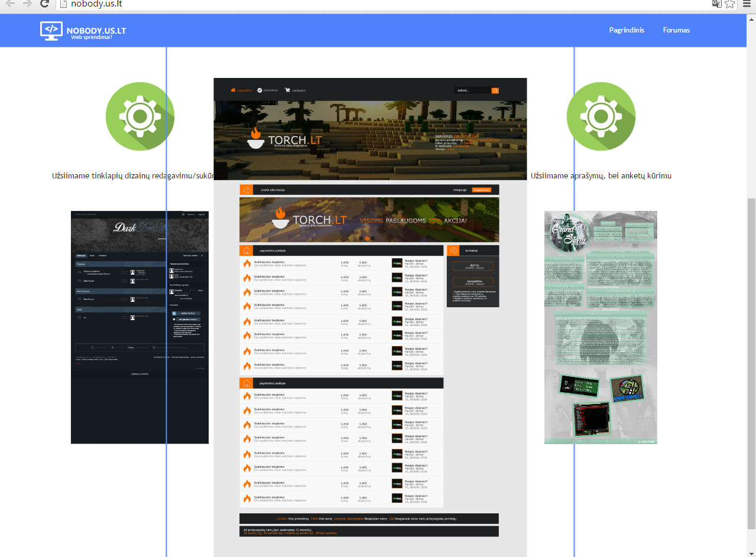Click the NOBODY.US.LT monitor logo

point(51,31)
